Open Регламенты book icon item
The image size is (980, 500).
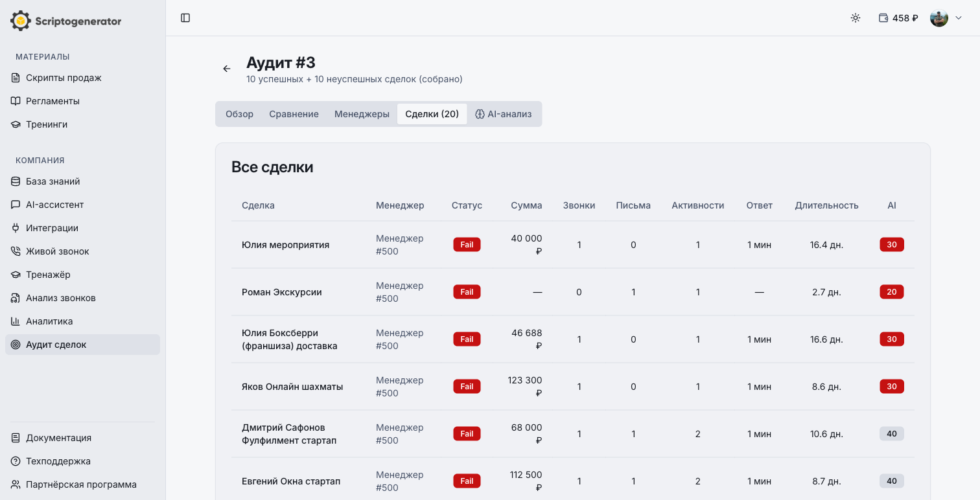[52, 101]
